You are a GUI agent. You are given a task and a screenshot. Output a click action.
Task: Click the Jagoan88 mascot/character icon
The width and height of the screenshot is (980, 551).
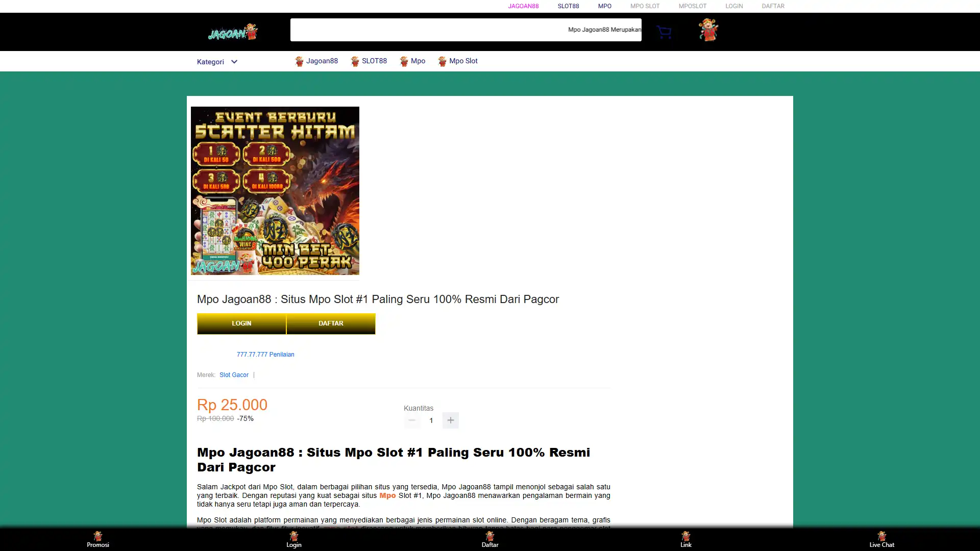tap(708, 31)
